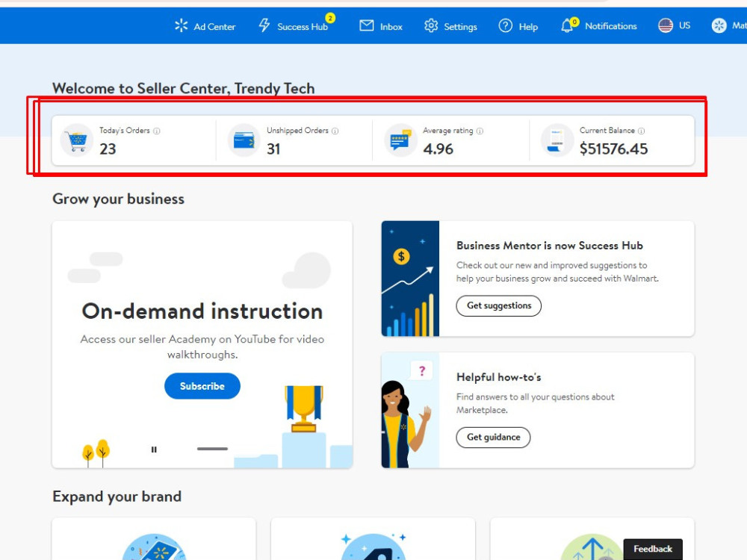Screen dimensions: 747x560
Task: Show info tooltip for Today's Orders
Action: click(157, 131)
